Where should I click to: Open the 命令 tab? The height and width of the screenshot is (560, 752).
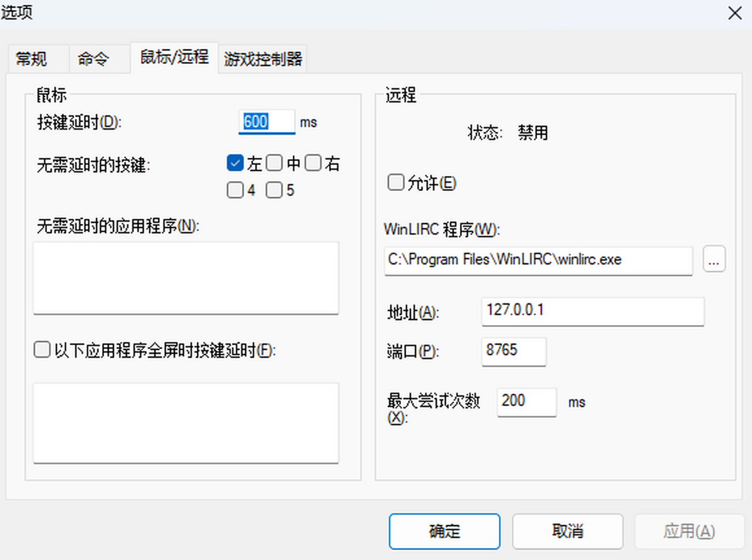click(93, 60)
